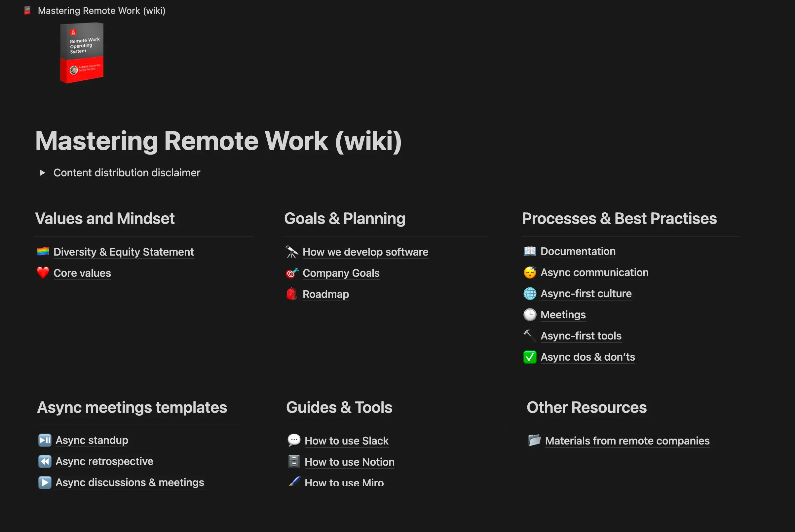
Task: Click the hammer icon beside Async-first tools
Action: (x=530, y=336)
